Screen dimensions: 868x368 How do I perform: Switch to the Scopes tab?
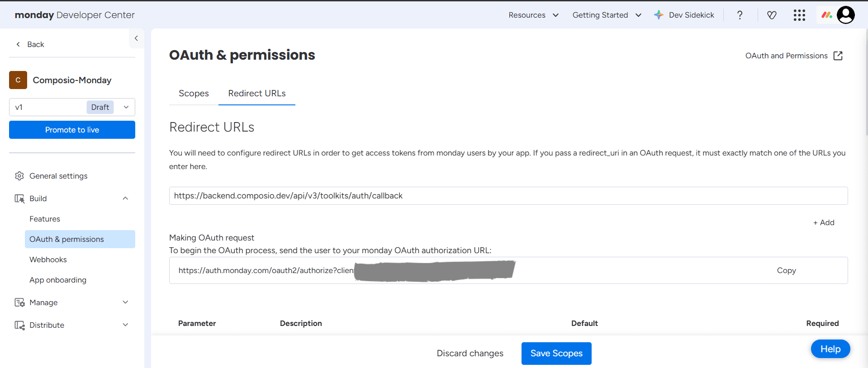click(194, 93)
